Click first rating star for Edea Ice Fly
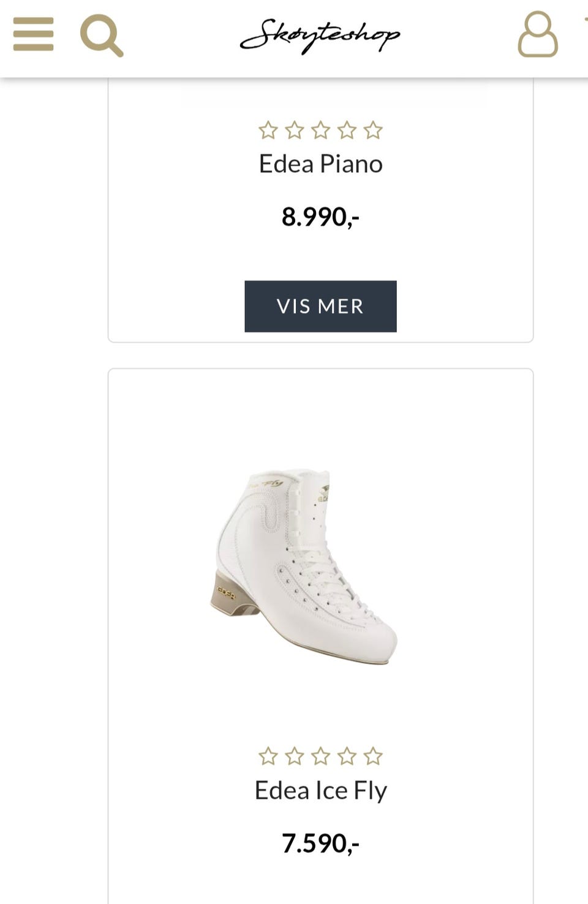Screen dimensions: 588x904 pyautogui.click(x=268, y=757)
